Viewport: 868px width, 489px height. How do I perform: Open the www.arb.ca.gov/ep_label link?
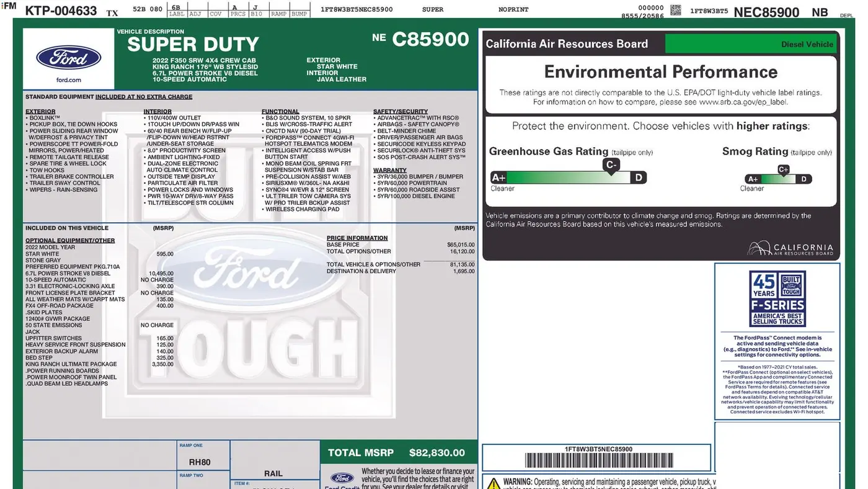click(744, 102)
